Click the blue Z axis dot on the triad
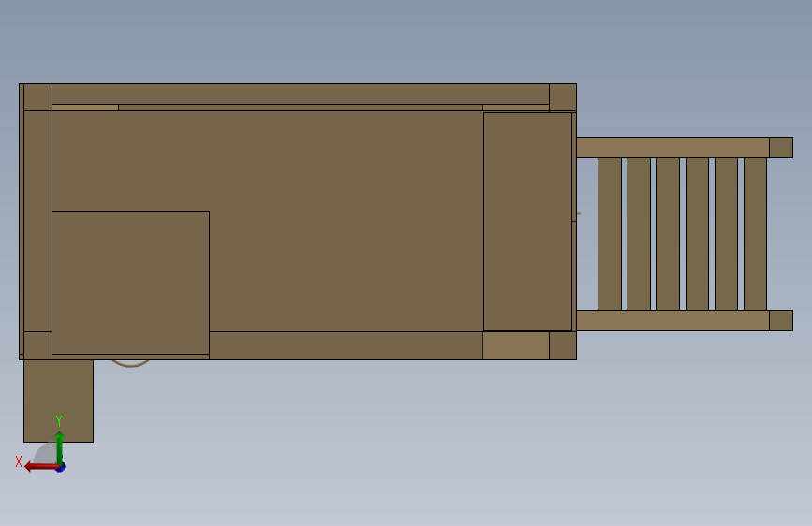812x526 pixels. (61, 467)
